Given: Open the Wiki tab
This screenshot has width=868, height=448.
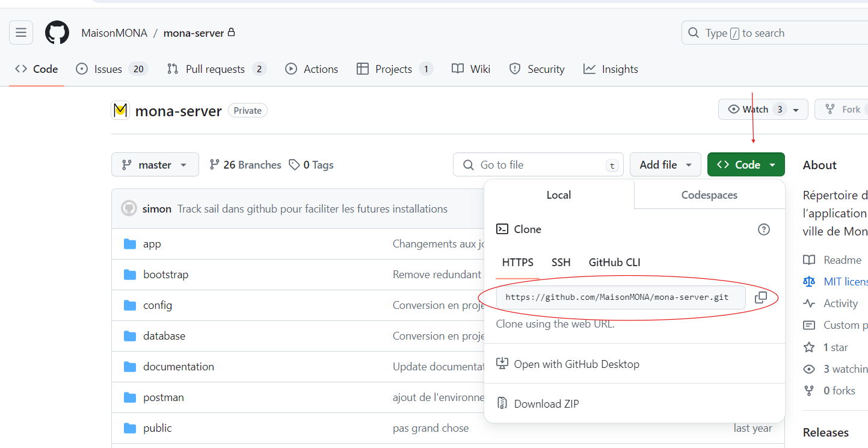Looking at the screenshot, I should click(x=471, y=69).
